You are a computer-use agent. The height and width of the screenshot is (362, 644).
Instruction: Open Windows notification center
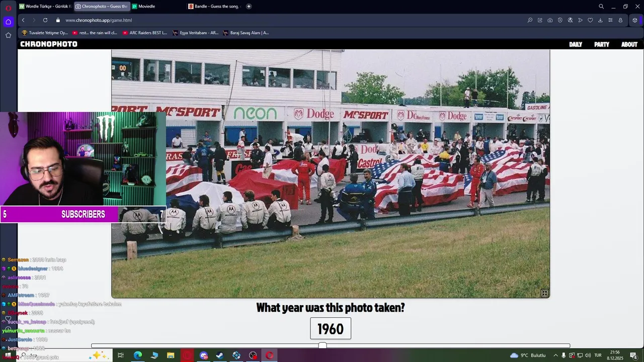(x=633, y=355)
